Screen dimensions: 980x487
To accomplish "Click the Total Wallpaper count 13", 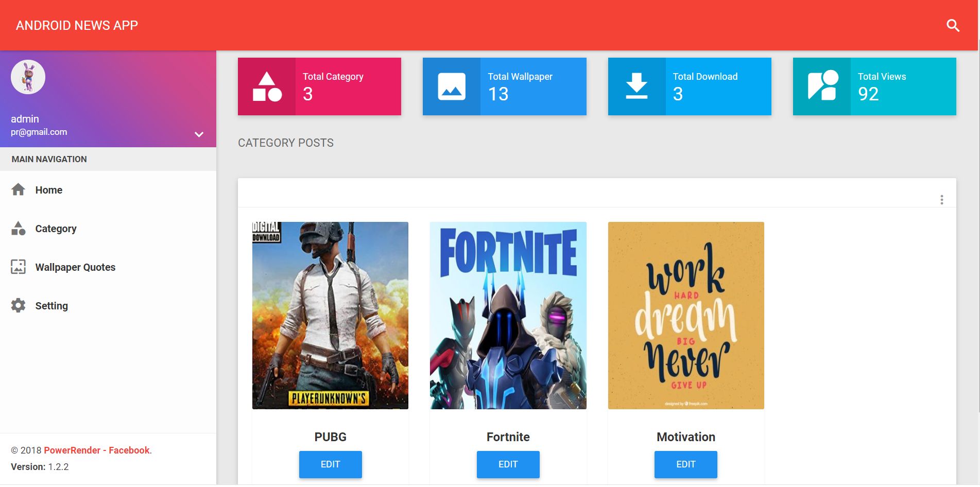I will pos(498,94).
